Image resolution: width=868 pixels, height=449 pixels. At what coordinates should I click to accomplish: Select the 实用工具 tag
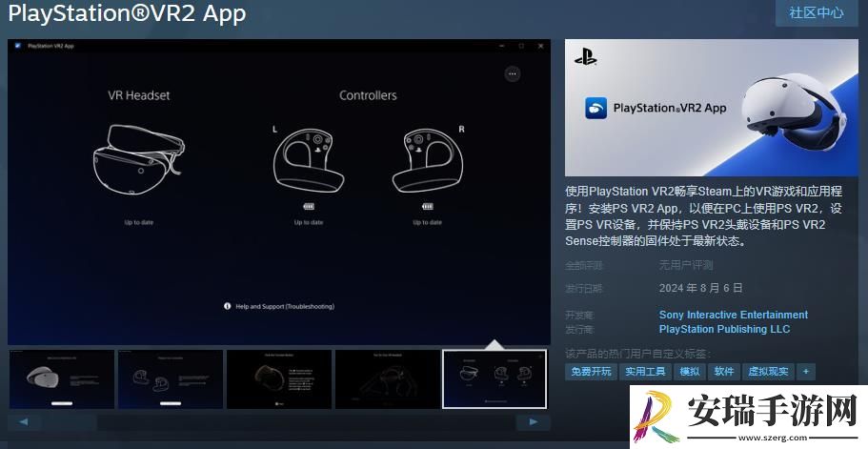[645, 372]
